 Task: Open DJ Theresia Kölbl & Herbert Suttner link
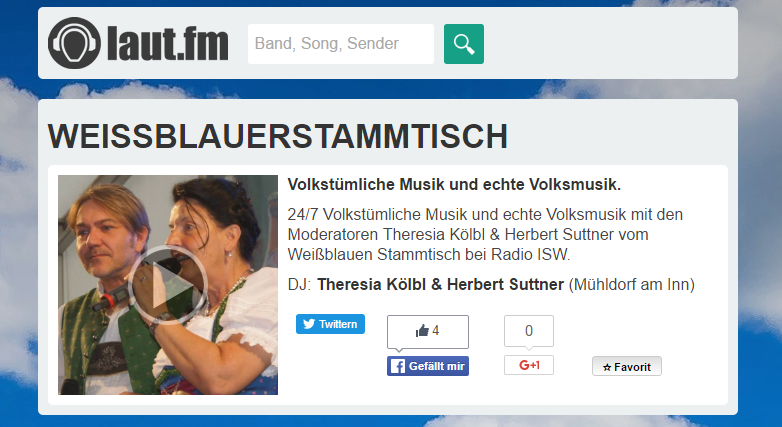click(x=440, y=284)
